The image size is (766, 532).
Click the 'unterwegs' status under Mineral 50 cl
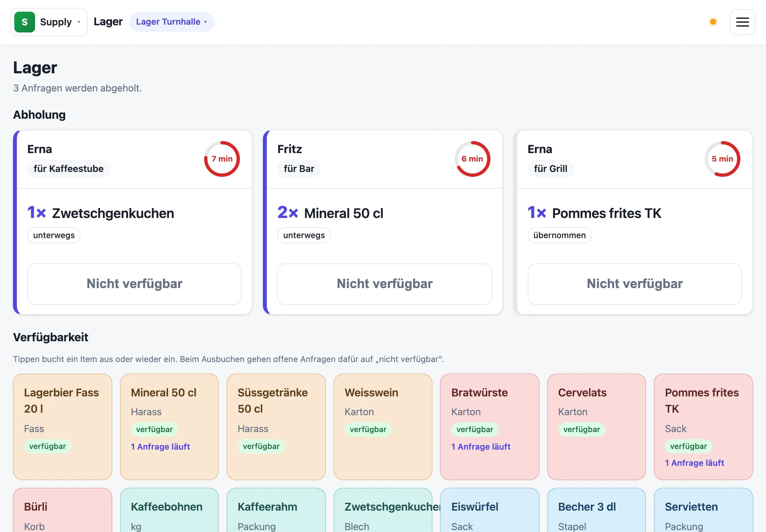click(x=304, y=235)
